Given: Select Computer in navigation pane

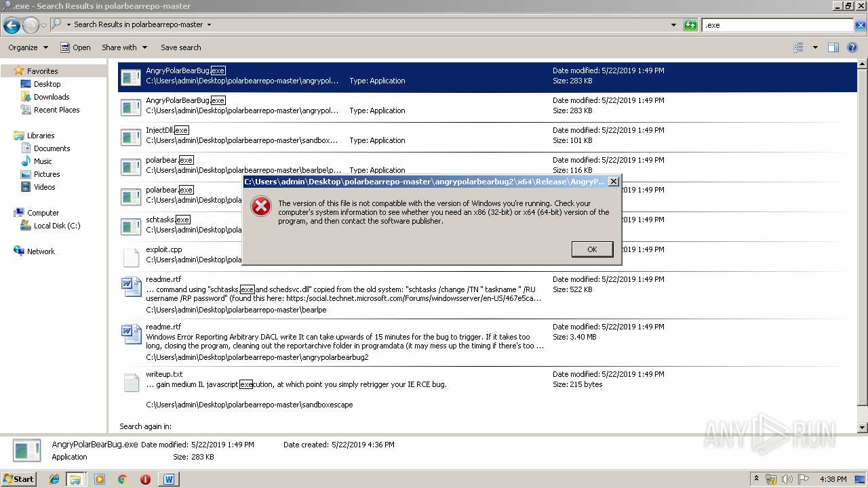Looking at the screenshot, I should 43,213.
